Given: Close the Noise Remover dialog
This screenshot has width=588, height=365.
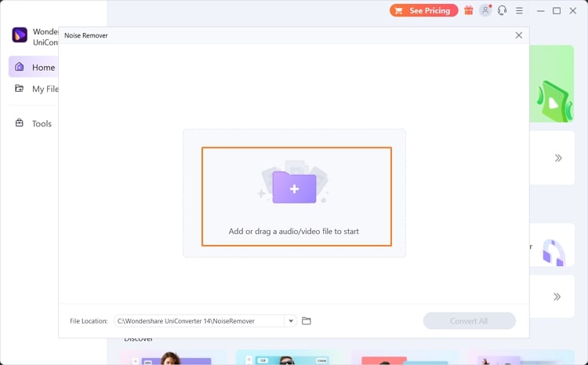Looking at the screenshot, I should click(x=519, y=35).
